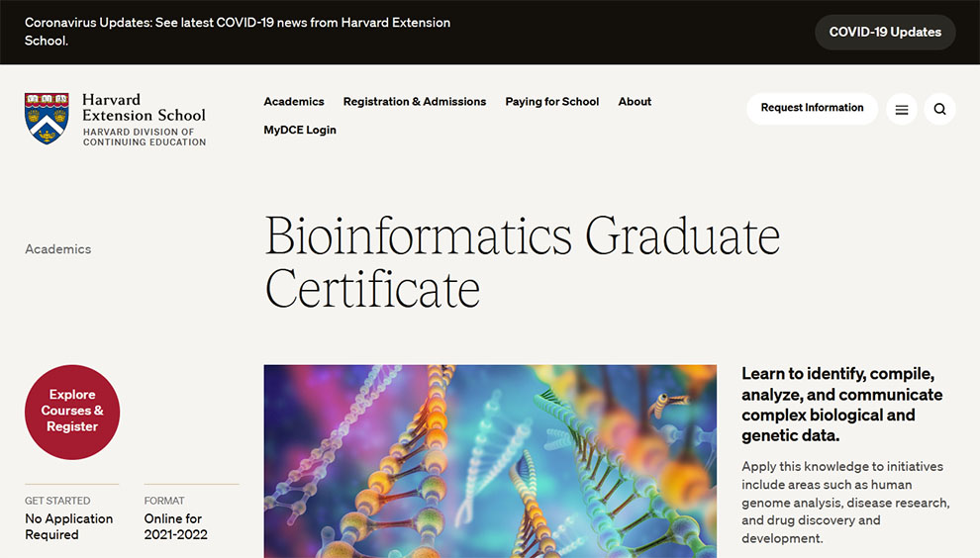This screenshot has height=558, width=980.
Task: Click the Bioinformatics Graduate Certificate heading
Action: pos(523,262)
